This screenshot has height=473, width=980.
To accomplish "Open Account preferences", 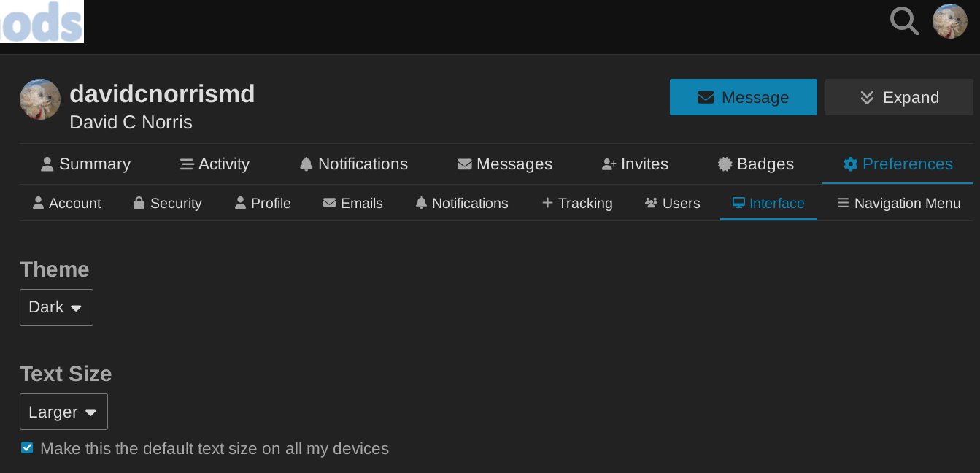I will (x=66, y=204).
